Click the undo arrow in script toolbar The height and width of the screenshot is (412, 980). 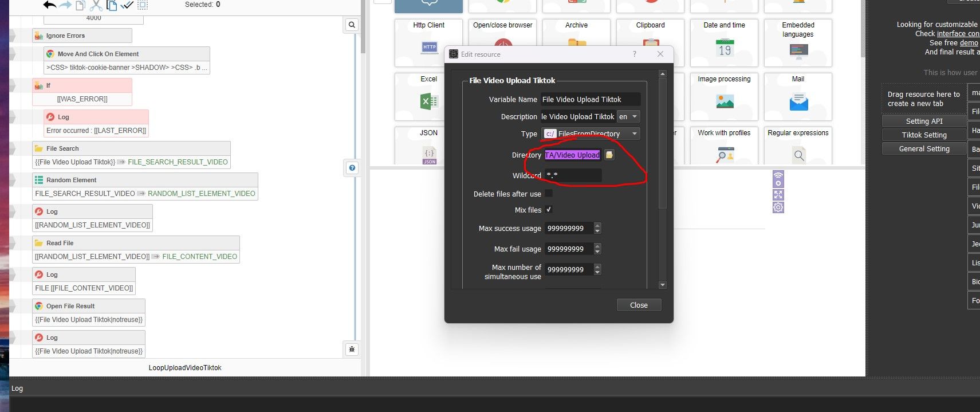click(x=49, y=5)
